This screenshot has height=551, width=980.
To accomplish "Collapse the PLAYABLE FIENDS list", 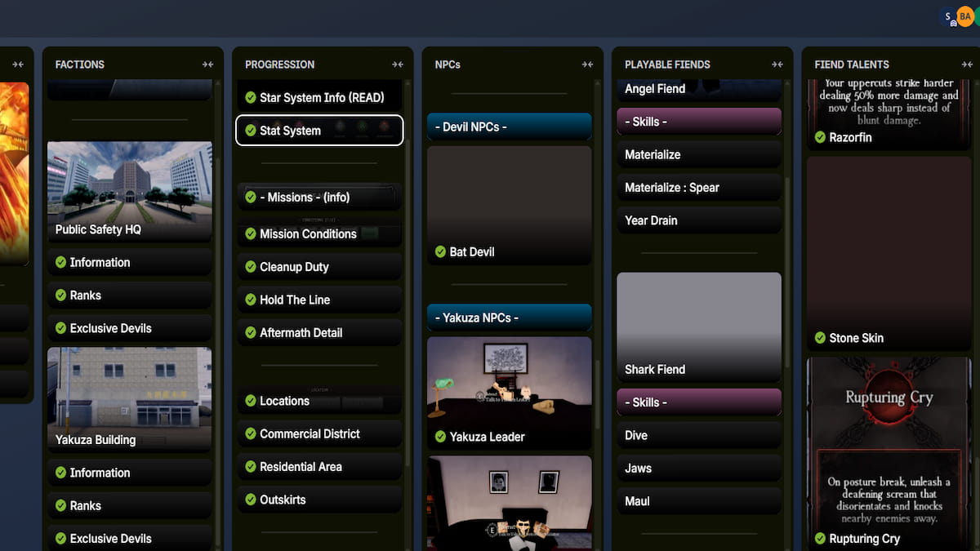I will [x=777, y=64].
